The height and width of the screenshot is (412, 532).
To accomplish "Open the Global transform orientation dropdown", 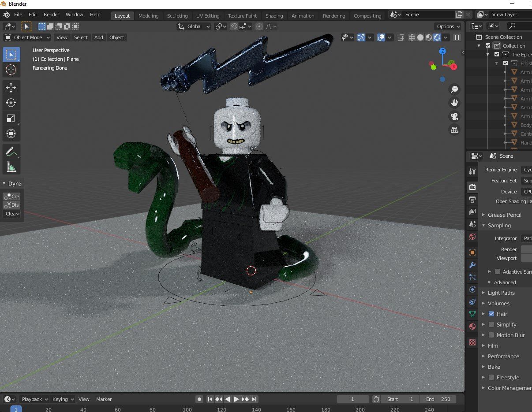I will click(195, 26).
